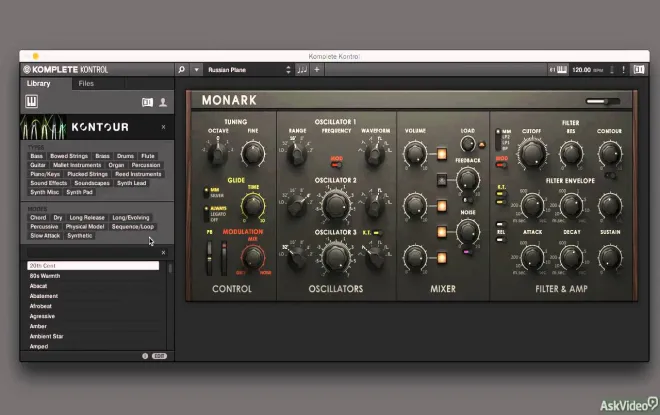The image size is (660, 415).
Task: Toggle the amp REL switch
Action: click(x=500, y=239)
